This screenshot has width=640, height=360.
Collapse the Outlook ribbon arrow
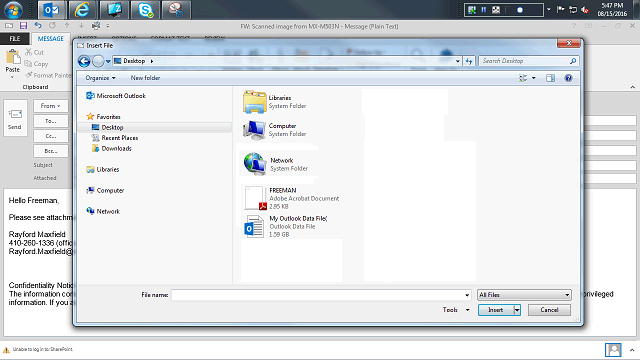(633, 87)
